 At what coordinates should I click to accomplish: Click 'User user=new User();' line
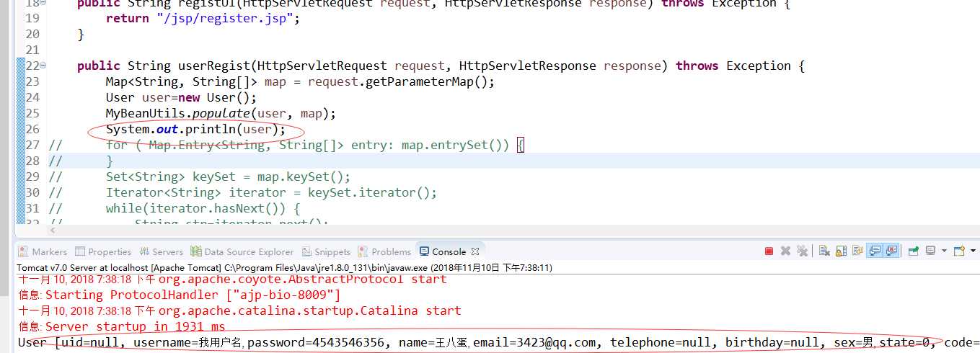tap(181, 97)
